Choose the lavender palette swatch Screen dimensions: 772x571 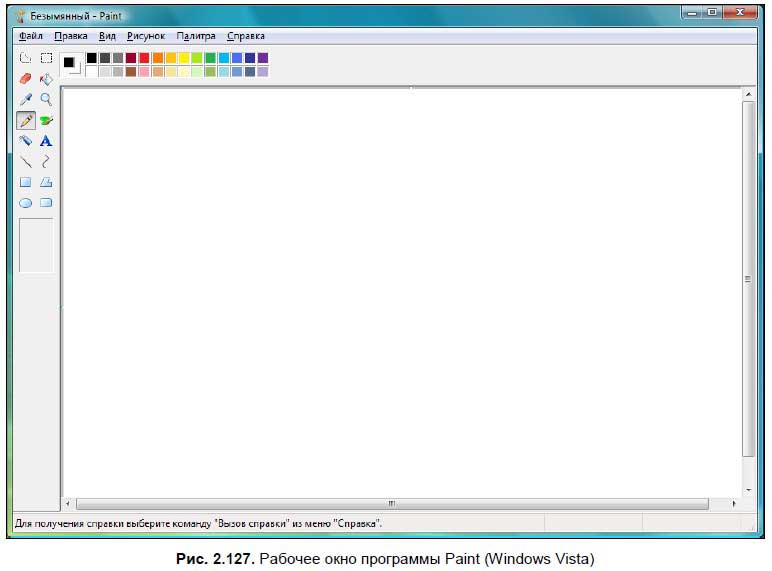click(x=263, y=72)
